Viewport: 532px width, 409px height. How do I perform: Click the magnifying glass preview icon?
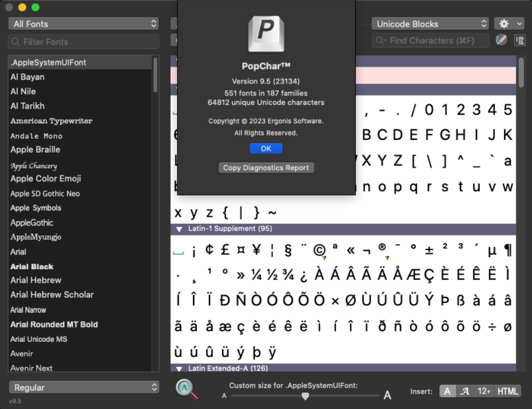pyautogui.click(x=186, y=389)
